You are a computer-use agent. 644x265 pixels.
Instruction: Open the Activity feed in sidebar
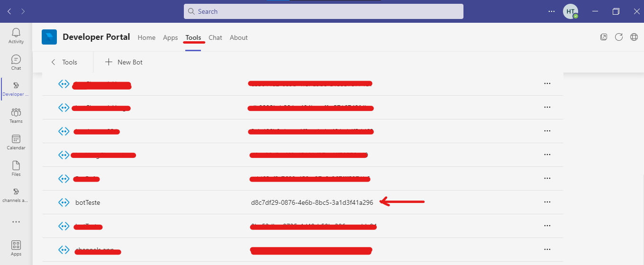click(x=16, y=36)
